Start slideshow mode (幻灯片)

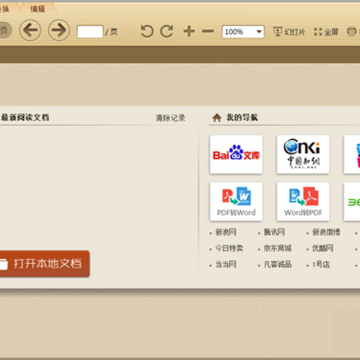pos(289,32)
